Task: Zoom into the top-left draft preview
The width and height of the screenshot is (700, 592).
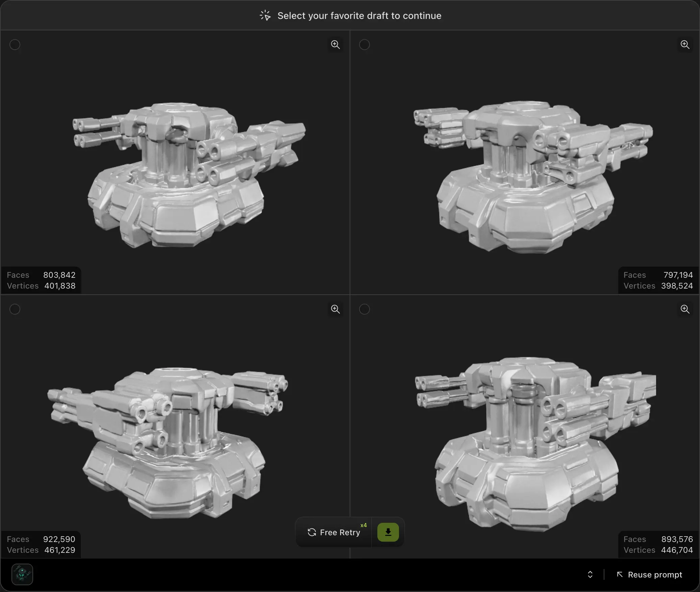Action: [x=335, y=44]
